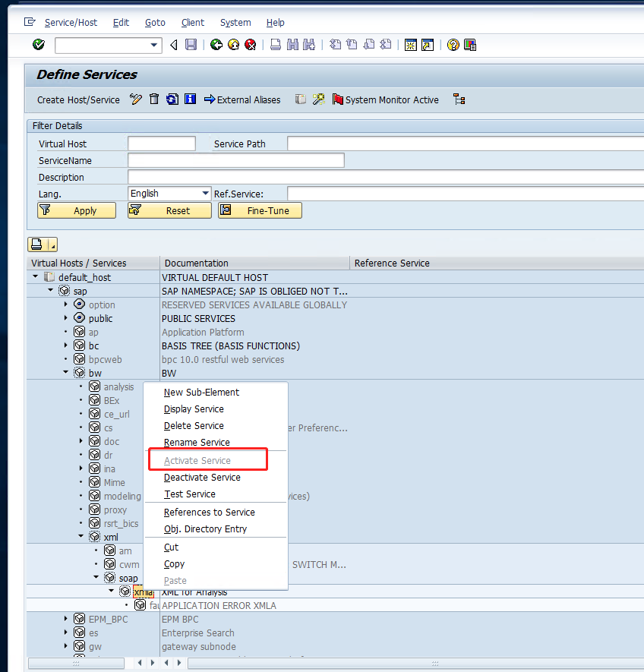The width and height of the screenshot is (644, 672).
Task: Open the print button's dropdown arrow above the tree
Action: (52, 245)
